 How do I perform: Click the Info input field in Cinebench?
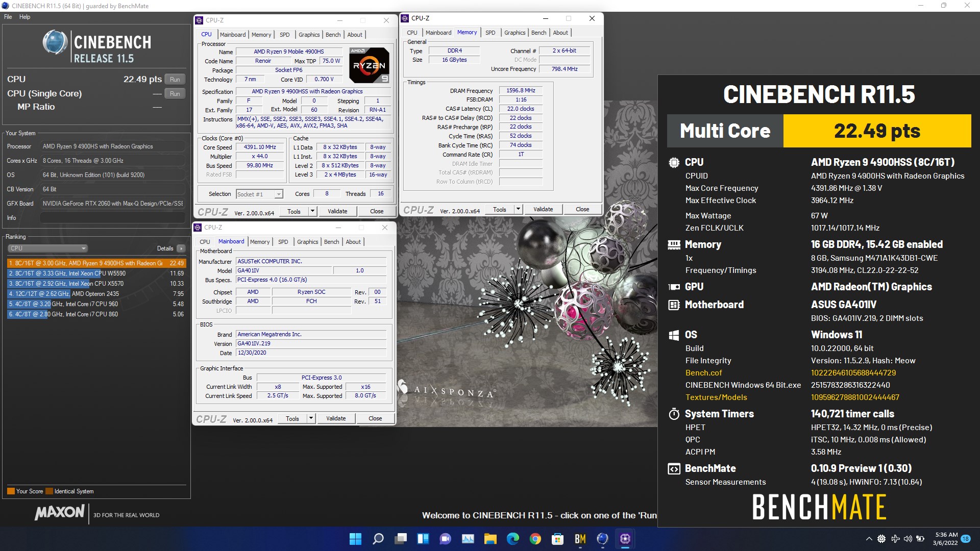(x=112, y=218)
